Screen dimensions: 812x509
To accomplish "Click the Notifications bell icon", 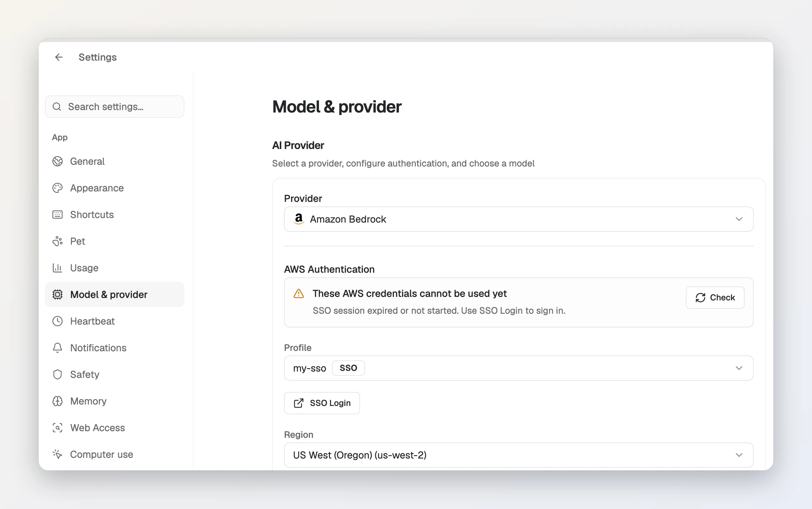I will point(57,348).
